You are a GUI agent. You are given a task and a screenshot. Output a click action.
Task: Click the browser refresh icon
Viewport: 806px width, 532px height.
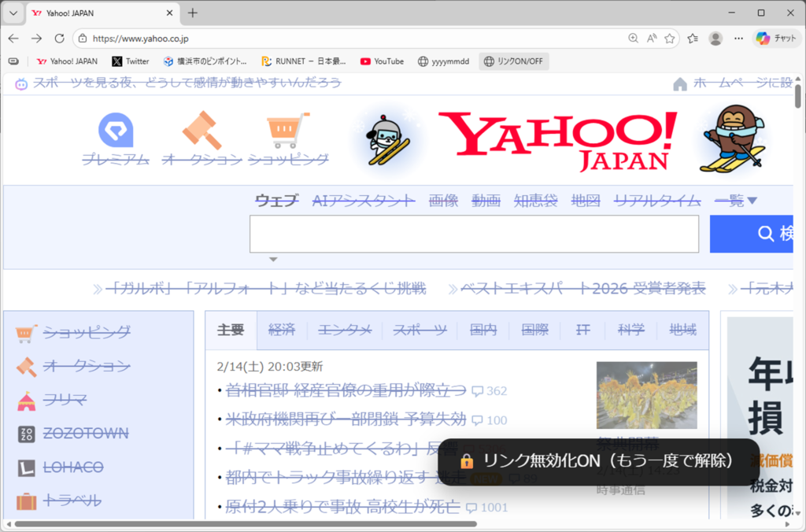point(59,38)
